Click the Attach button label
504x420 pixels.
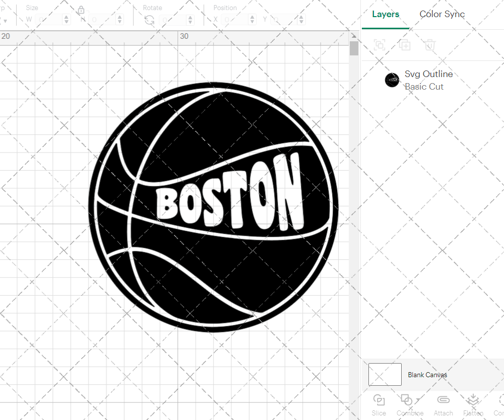coord(443,413)
